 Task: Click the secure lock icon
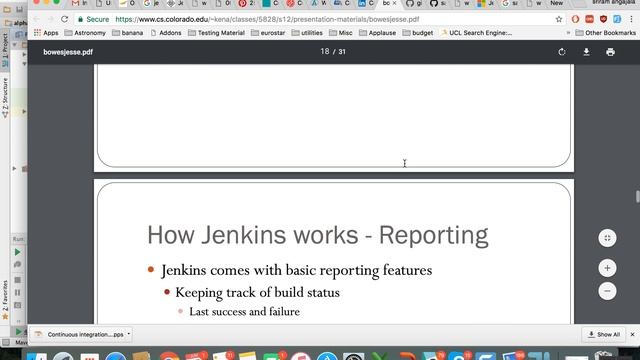pos(80,19)
